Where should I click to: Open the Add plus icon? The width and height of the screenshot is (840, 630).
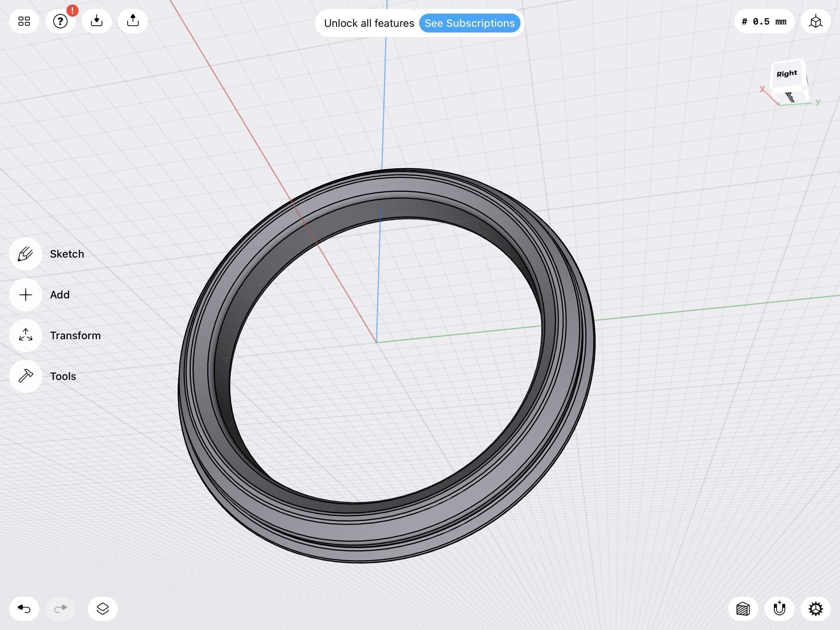[x=25, y=295]
